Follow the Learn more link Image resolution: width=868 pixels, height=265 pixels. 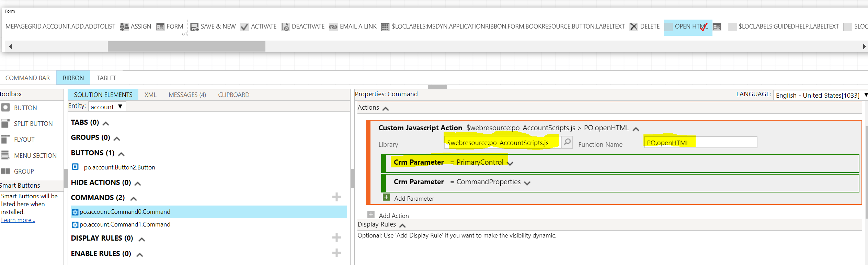pyautogui.click(x=18, y=220)
